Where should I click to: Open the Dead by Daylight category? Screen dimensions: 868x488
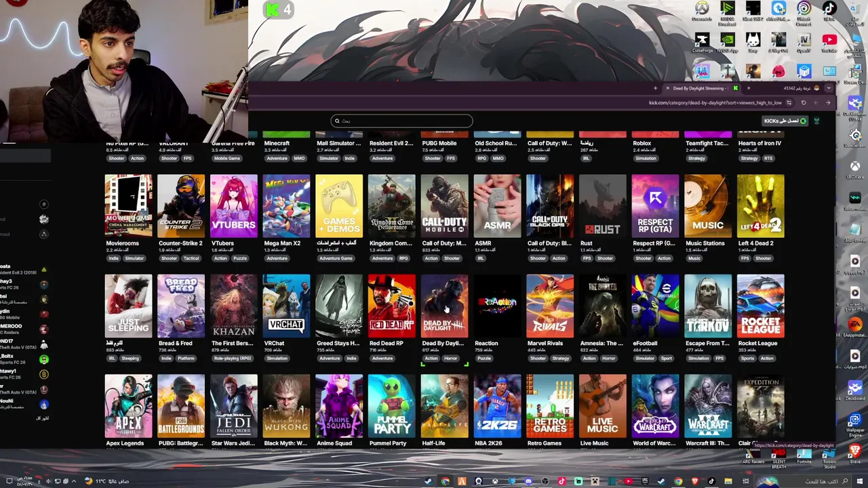pos(444,306)
